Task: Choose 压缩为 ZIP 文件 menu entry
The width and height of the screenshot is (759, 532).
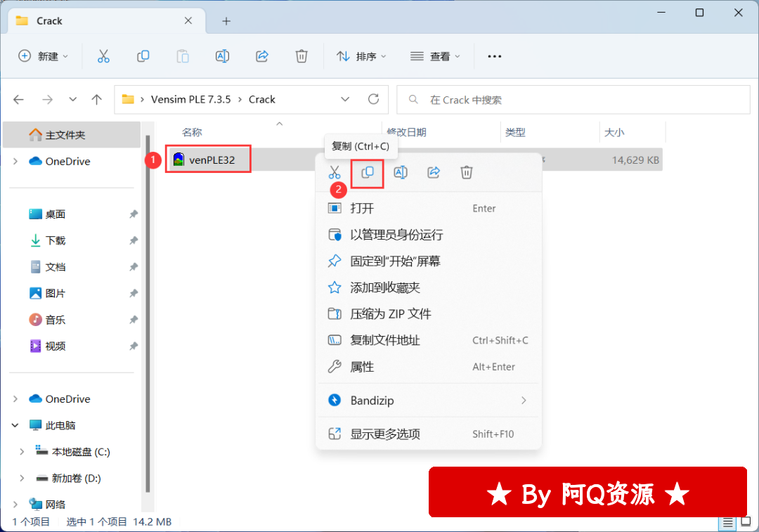Action: [429, 314]
